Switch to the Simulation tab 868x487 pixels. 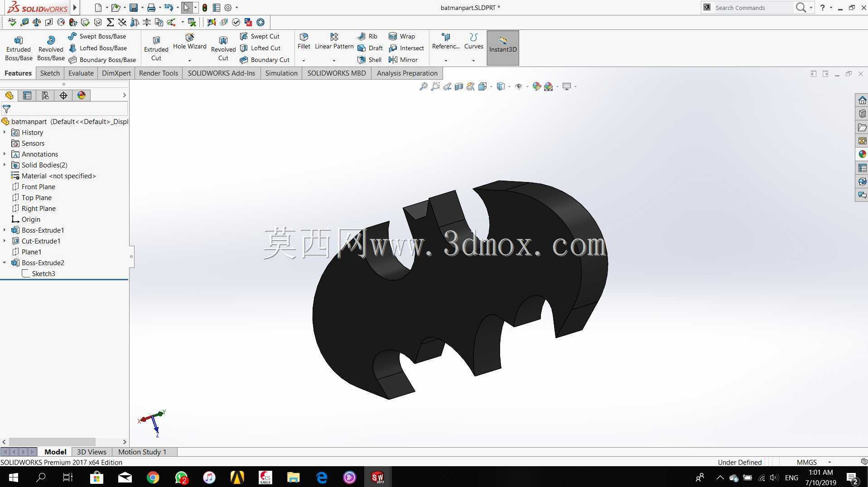coord(281,73)
